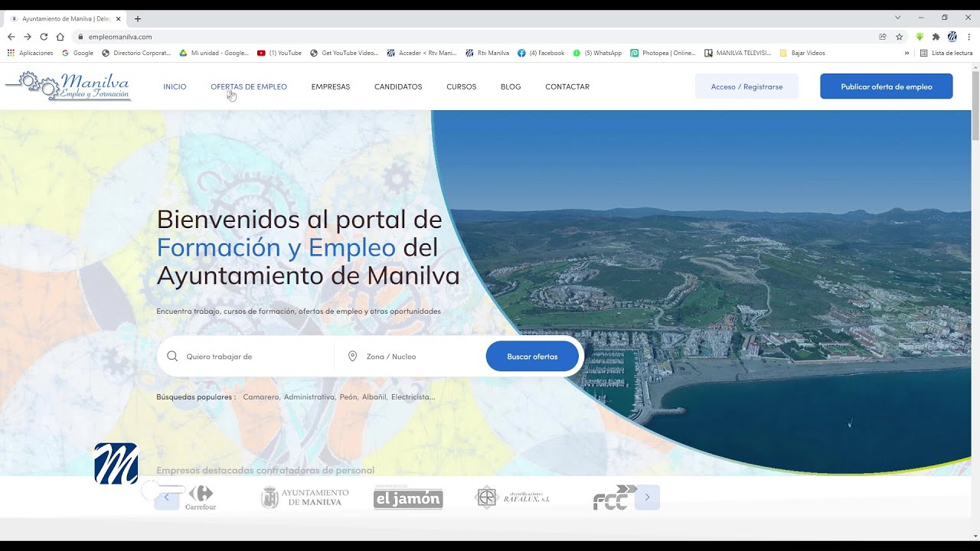
Task: Open the Directorio Corporat... bookmark
Action: point(136,54)
